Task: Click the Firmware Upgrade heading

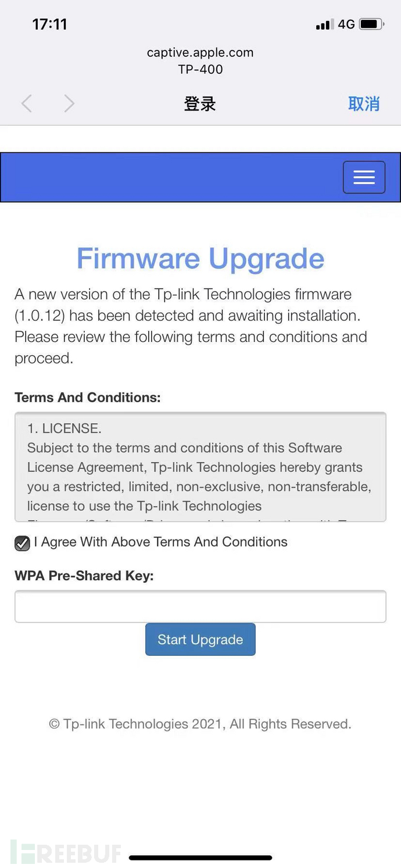Action: 201,259
